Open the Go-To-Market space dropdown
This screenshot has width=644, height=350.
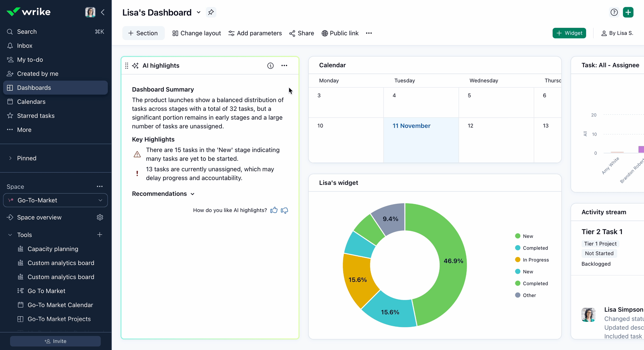coord(55,201)
